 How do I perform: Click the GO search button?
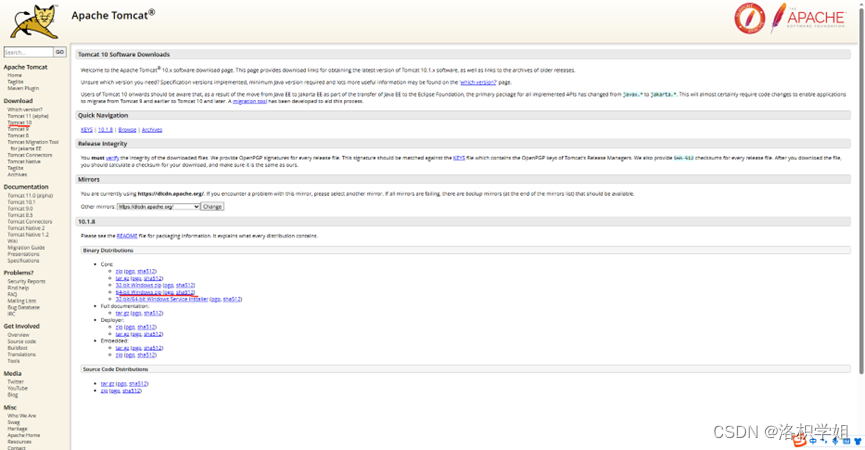click(x=60, y=52)
